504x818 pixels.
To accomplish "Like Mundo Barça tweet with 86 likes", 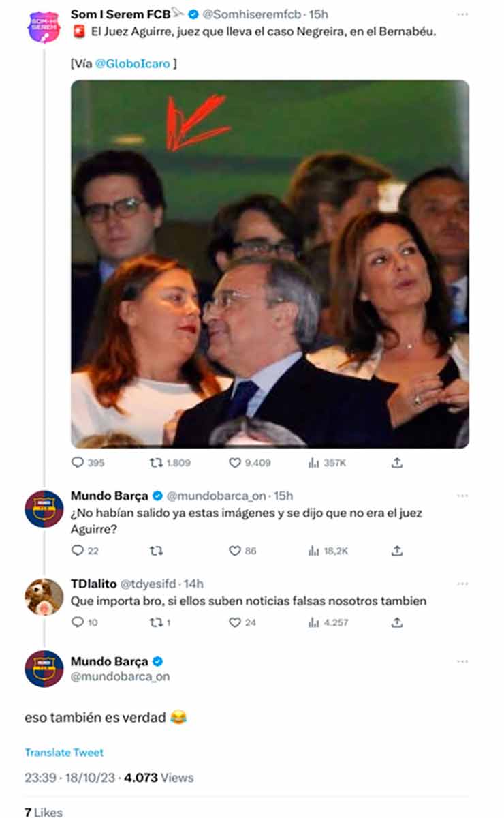I will pyautogui.click(x=235, y=551).
